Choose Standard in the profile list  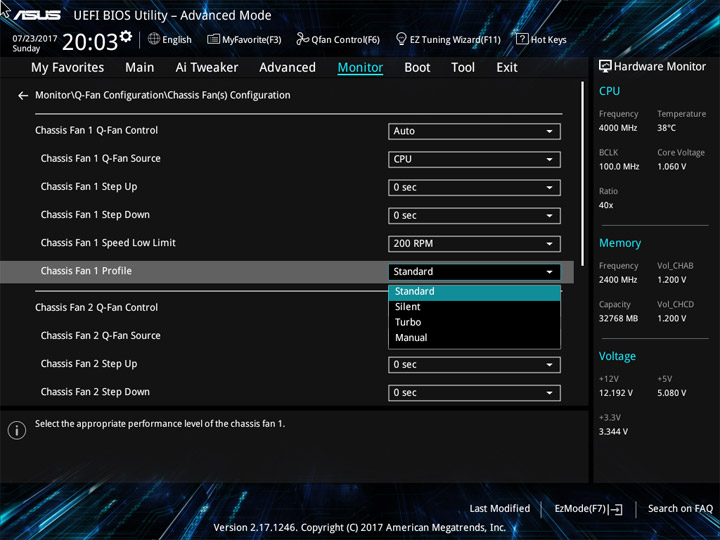[474, 292]
